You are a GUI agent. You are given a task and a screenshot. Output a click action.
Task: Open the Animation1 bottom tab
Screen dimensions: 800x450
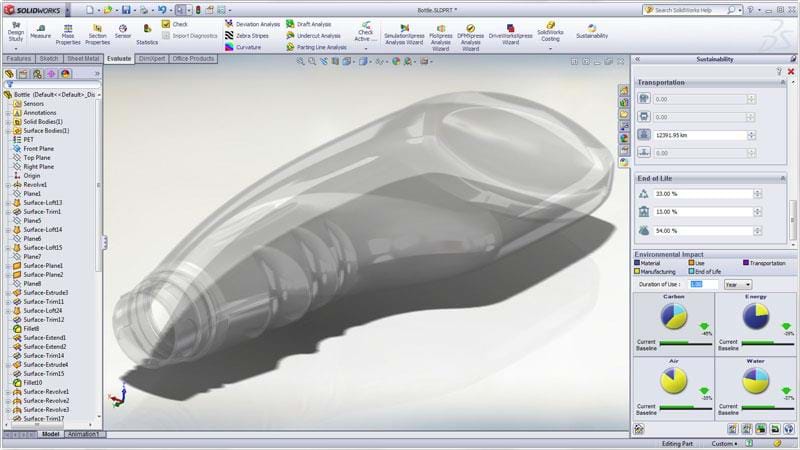(x=83, y=434)
